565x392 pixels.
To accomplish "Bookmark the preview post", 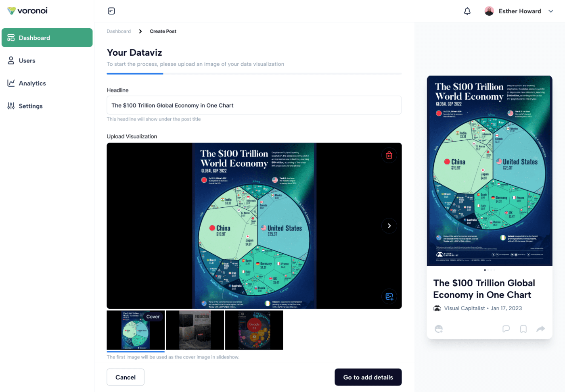I will point(523,329).
